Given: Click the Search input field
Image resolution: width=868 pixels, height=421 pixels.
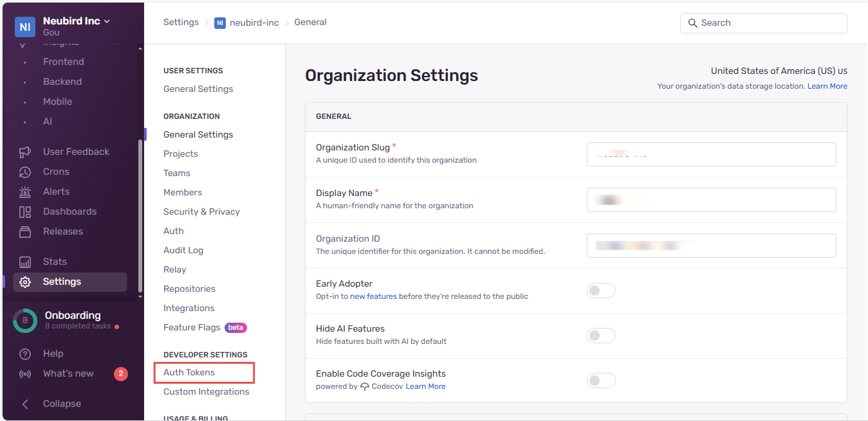Looking at the screenshot, I should (763, 22).
